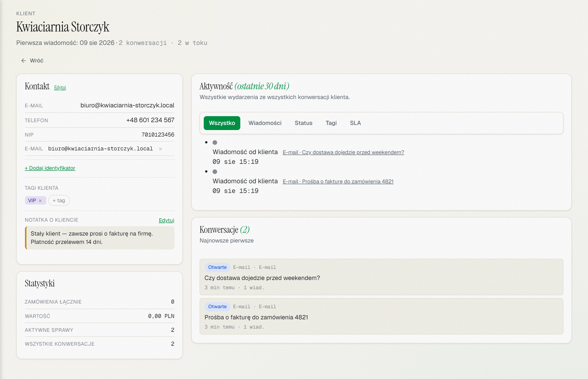588x379 pixels.
Task: Switch to the Wiadomości tab
Action: click(x=265, y=123)
